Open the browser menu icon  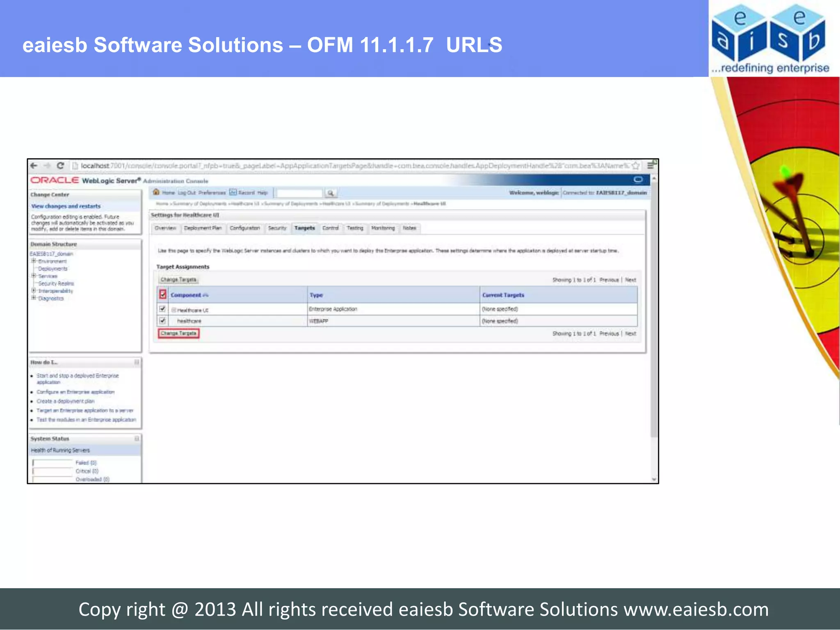coord(651,165)
